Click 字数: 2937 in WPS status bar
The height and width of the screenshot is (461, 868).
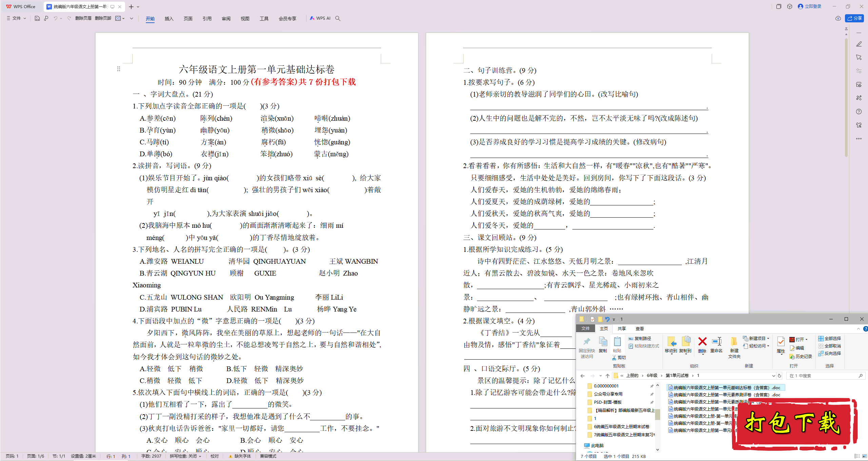(151, 456)
